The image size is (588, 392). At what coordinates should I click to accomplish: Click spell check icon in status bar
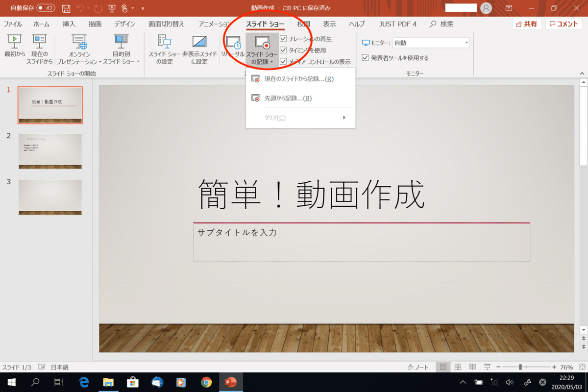pos(42,367)
